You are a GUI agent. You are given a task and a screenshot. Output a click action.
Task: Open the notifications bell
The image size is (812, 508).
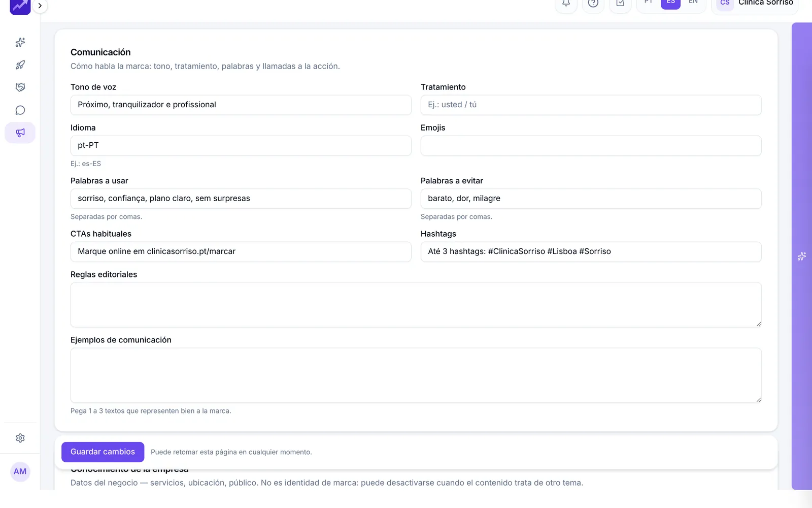[566, 4]
